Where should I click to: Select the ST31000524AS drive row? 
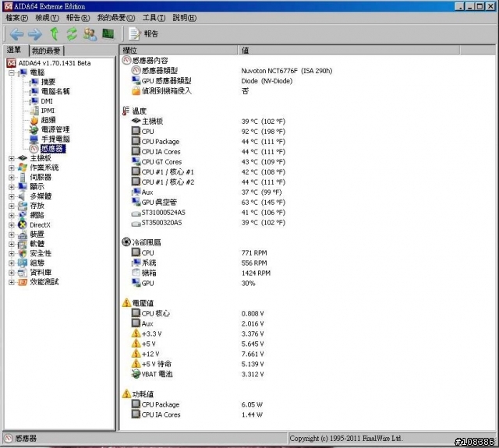click(208, 213)
